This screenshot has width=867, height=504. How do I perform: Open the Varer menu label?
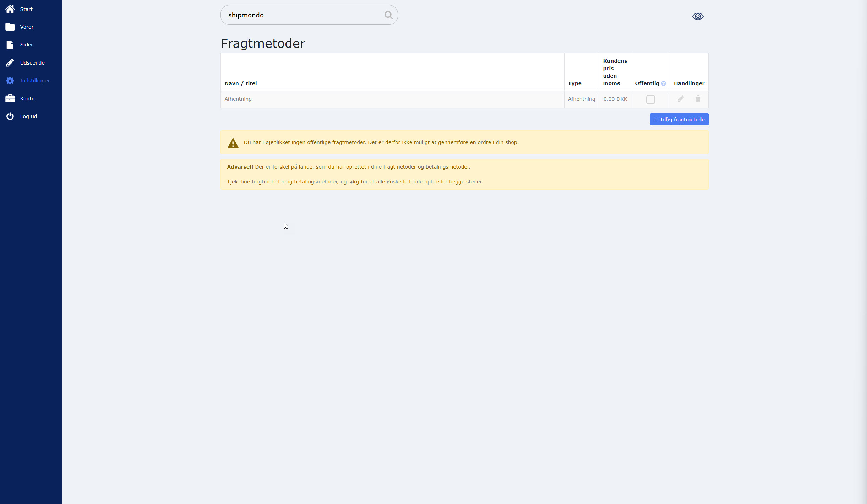pyautogui.click(x=27, y=27)
